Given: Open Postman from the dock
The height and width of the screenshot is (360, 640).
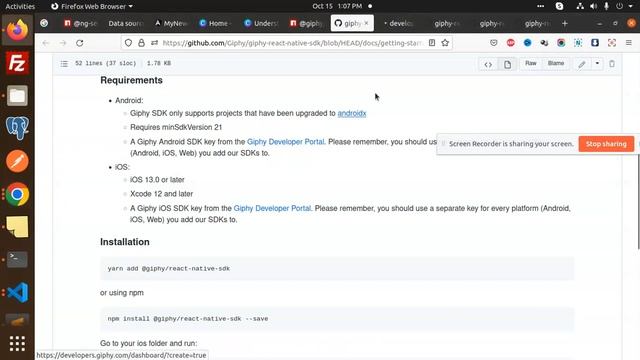Looking at the screenshot, I should (17, 161).
